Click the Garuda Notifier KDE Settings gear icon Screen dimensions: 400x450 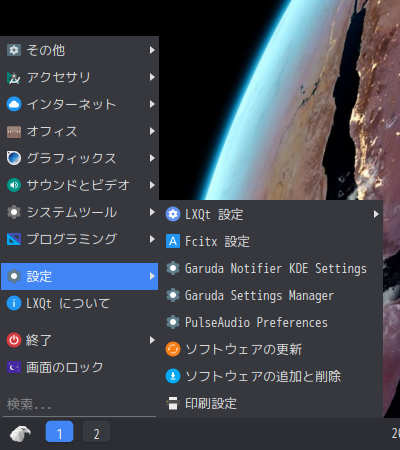(173, 268)
